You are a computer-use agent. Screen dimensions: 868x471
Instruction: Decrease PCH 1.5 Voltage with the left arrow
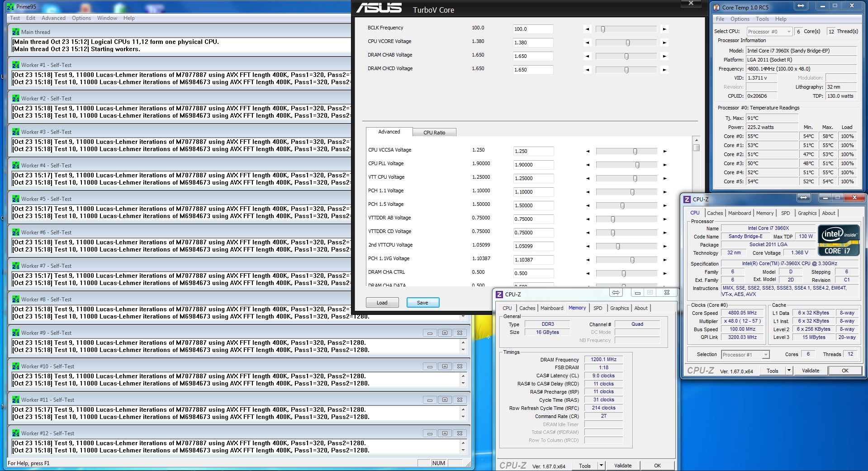tap(588, 205)
